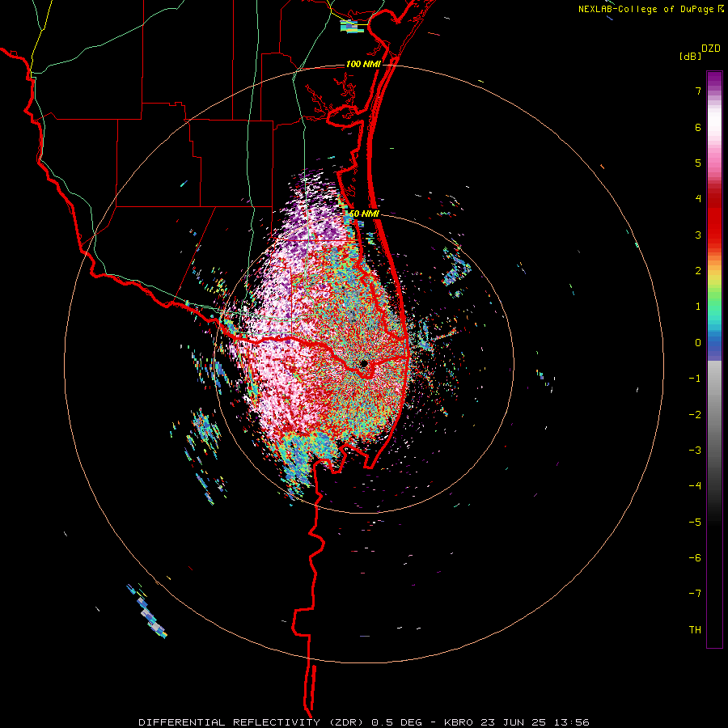Click the color scale at 3 dB red
Image resolution: width=728 pixels, height=728 pixels.
714,235
